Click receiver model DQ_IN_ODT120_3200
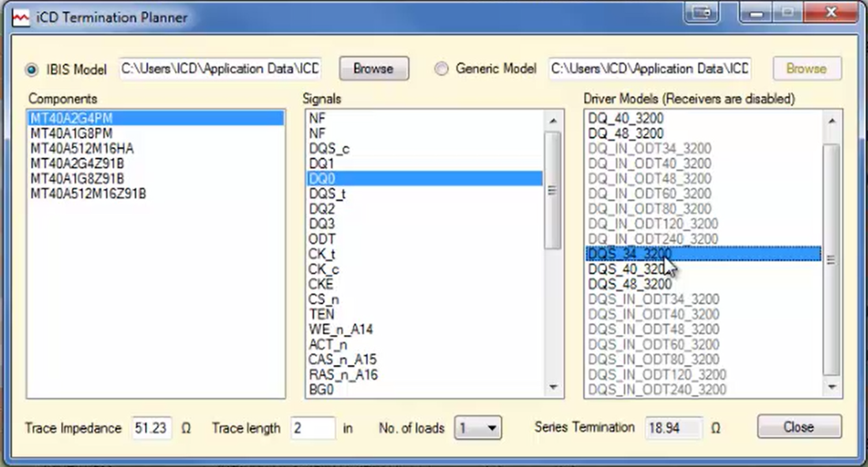The width and height of the screenshot is (868, 467). tap(703, 224)
